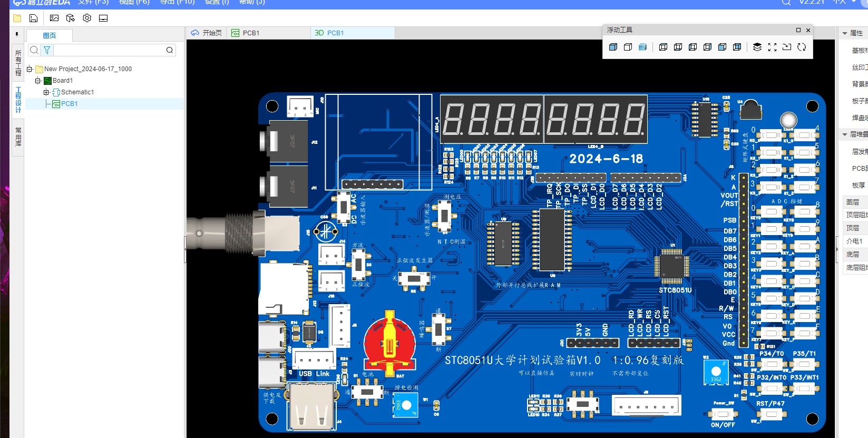The height and width of the screenshot is (438, 868).
Task: Click the fit-to-screen icon in floating tools
Action: click(772, 47)
